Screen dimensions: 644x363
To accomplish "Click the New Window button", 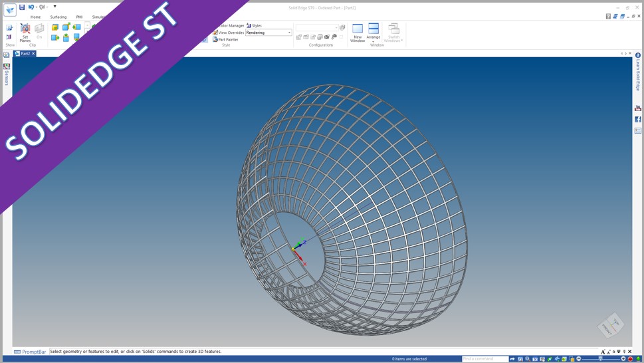I will pyautogui.click(x=358, y=33).
